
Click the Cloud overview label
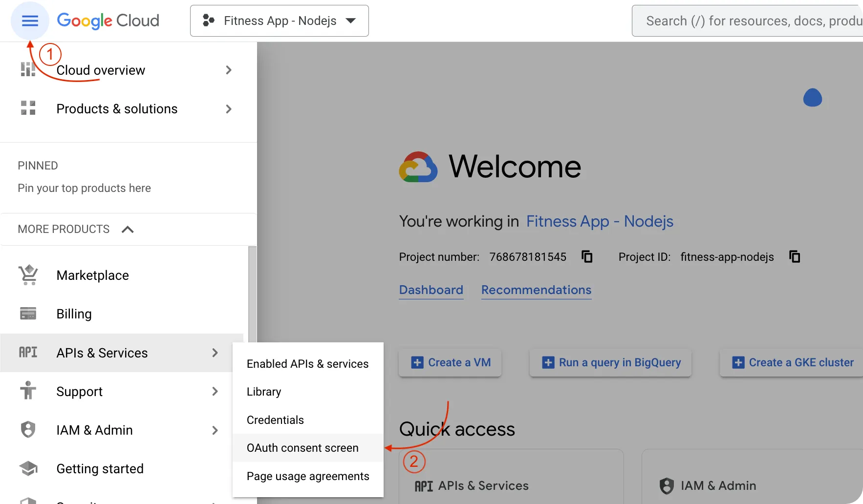point(101,70)
